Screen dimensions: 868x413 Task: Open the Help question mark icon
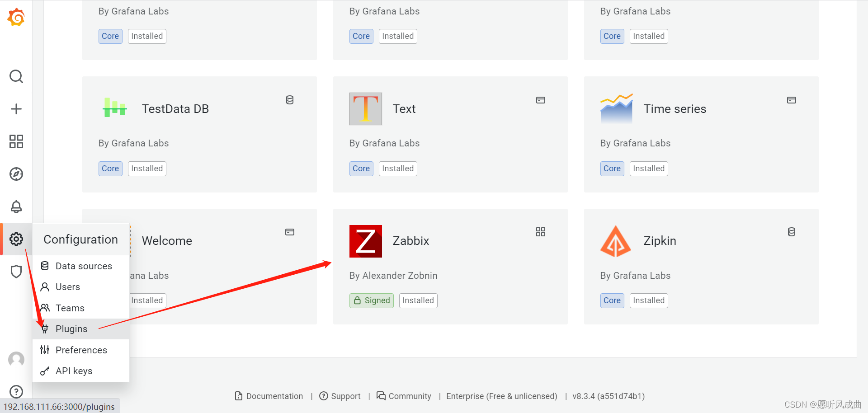(16, 392)
